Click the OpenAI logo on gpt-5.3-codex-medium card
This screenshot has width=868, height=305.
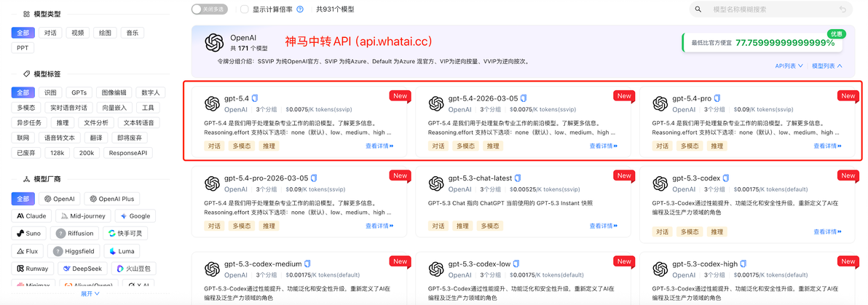(212, 269)
